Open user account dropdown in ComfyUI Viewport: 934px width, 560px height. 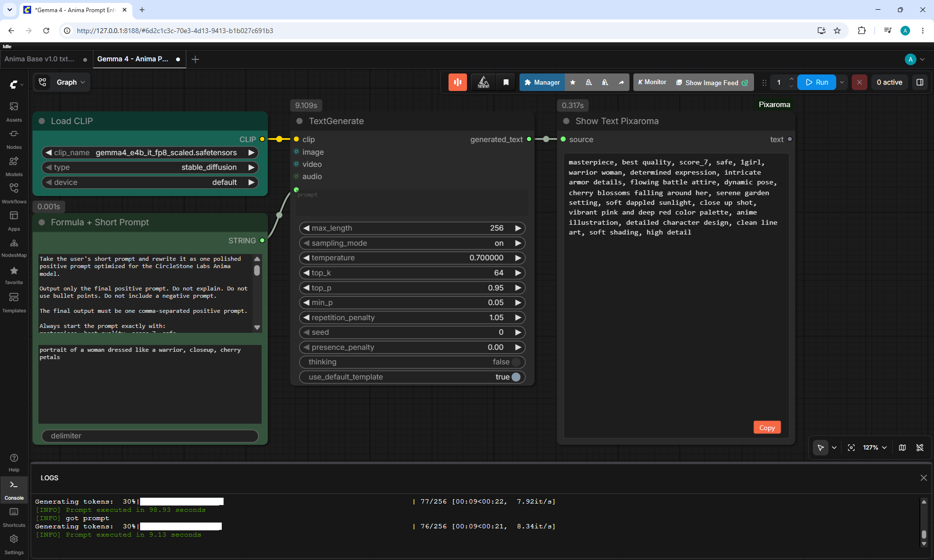915,59
